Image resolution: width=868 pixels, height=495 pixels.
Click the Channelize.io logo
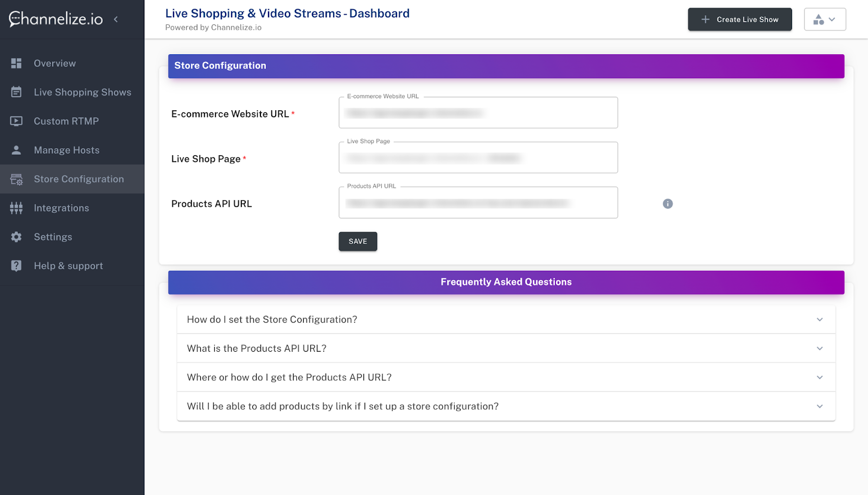(56, 19)
